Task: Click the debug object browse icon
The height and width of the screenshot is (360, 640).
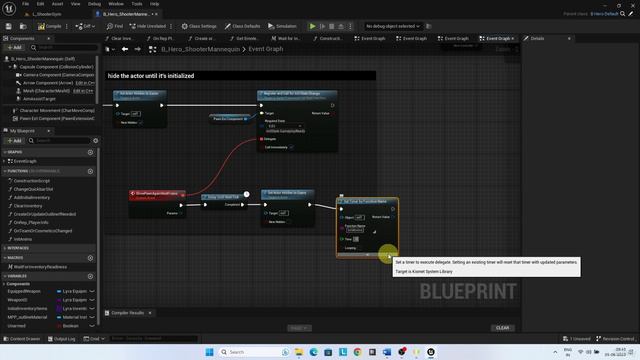Action: [x=429, y=26]
